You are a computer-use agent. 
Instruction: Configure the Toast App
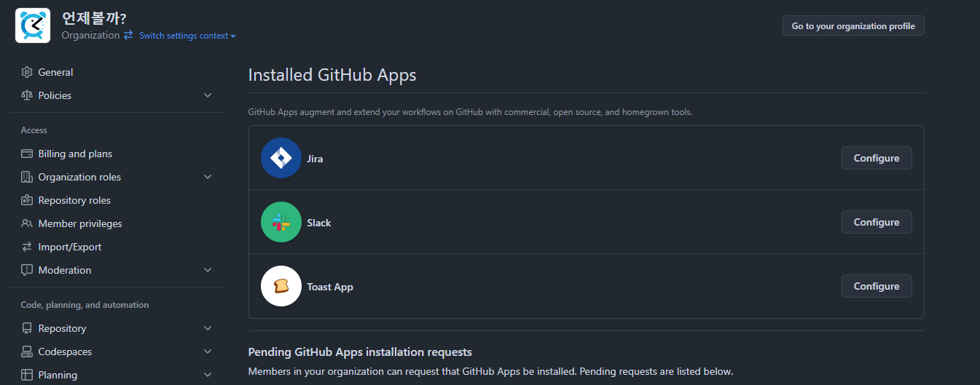876,286
